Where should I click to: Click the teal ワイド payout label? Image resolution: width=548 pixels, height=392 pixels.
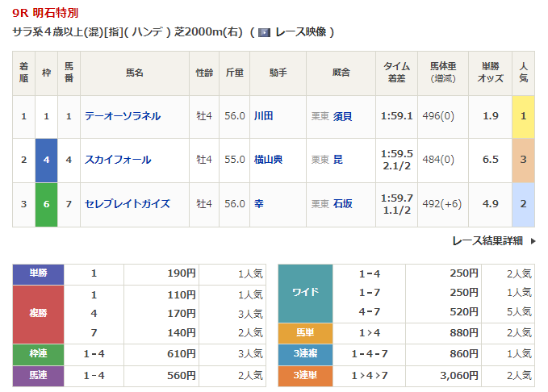click(304, 293)
